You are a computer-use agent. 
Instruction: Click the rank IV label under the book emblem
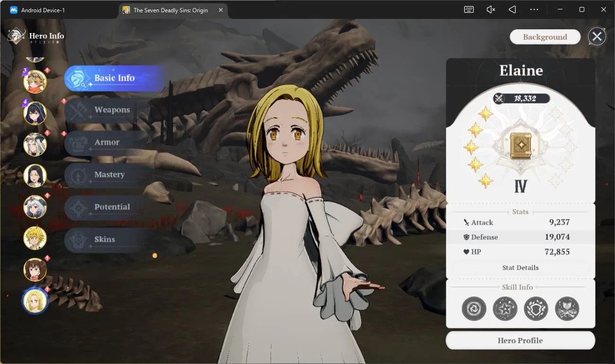click(521, 186)
